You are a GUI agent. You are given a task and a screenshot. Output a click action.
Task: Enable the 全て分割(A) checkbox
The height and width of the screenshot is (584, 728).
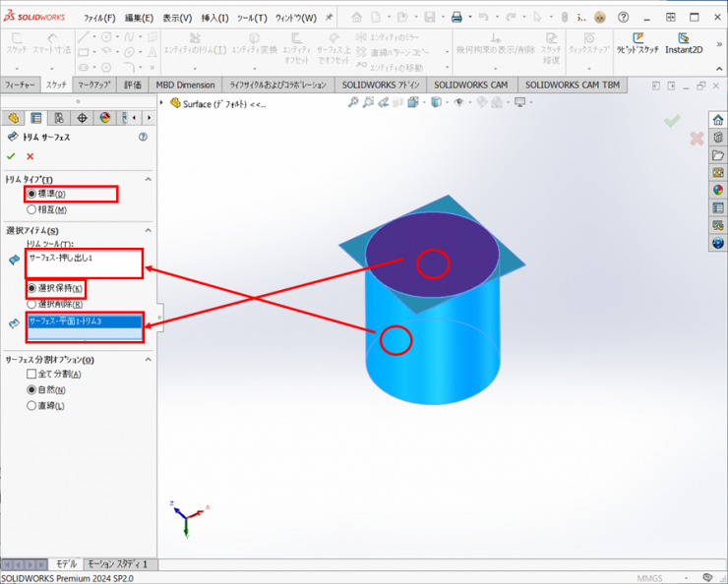click(x=31, y=374)
